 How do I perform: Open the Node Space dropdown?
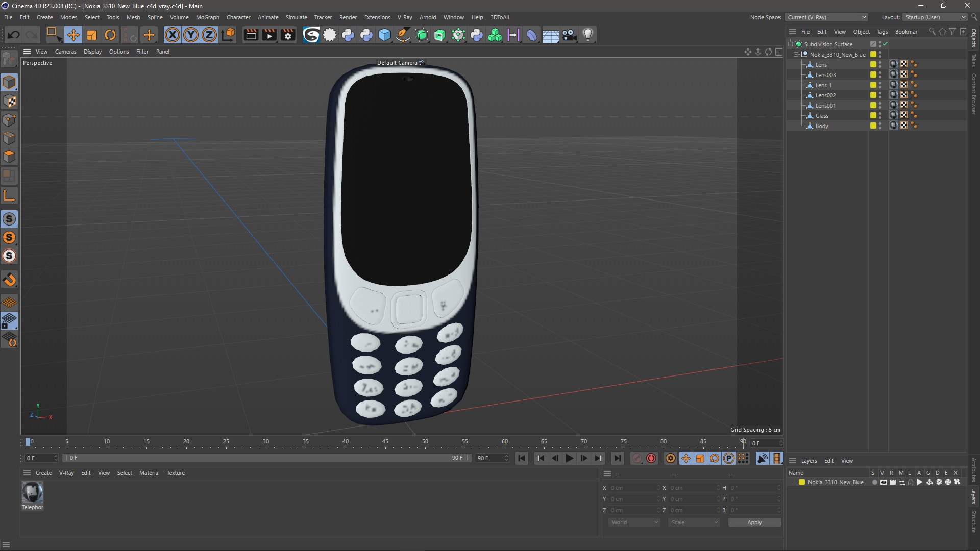(826, 17)
